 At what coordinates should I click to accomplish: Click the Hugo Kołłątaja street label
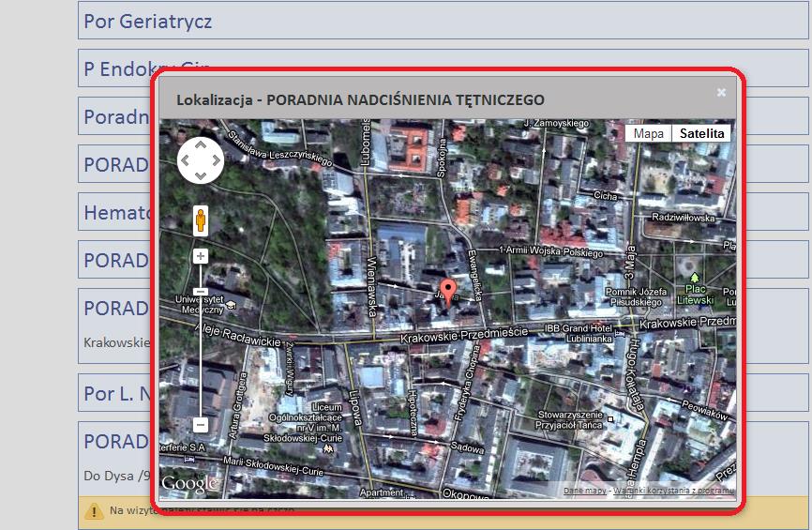point(636,375)
